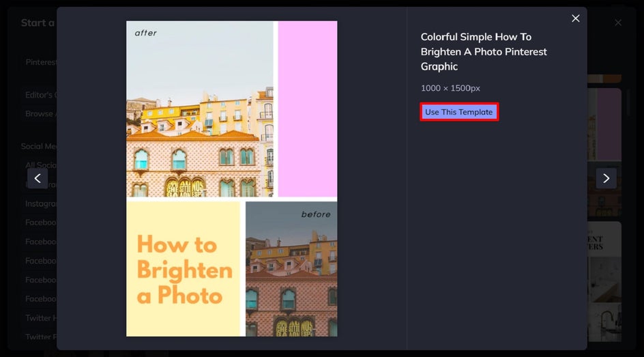Select the Pinterest item in the sidebar
Screen dimensions: 644x357
pos(41,62)
